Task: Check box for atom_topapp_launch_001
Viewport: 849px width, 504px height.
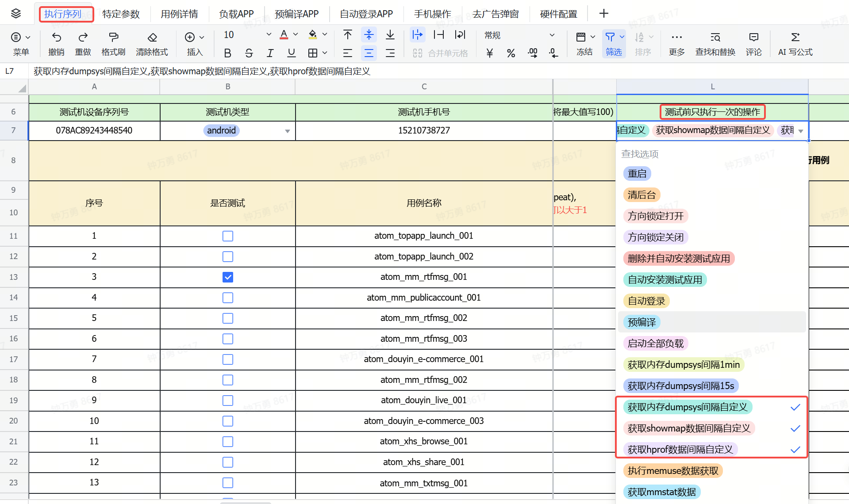Action: click(x=228, y=236)
